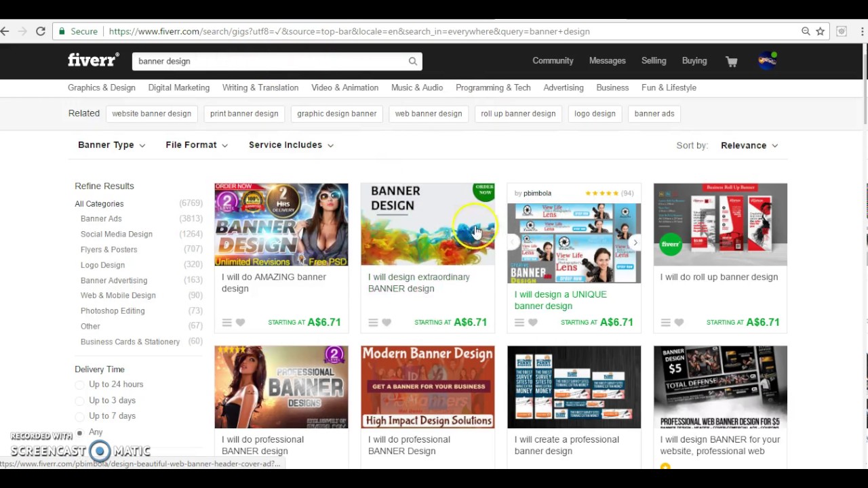Open the roll up banner design gig thumbnail
The width and height of the screenshot is (868, 488).
(x=720, y=224)
